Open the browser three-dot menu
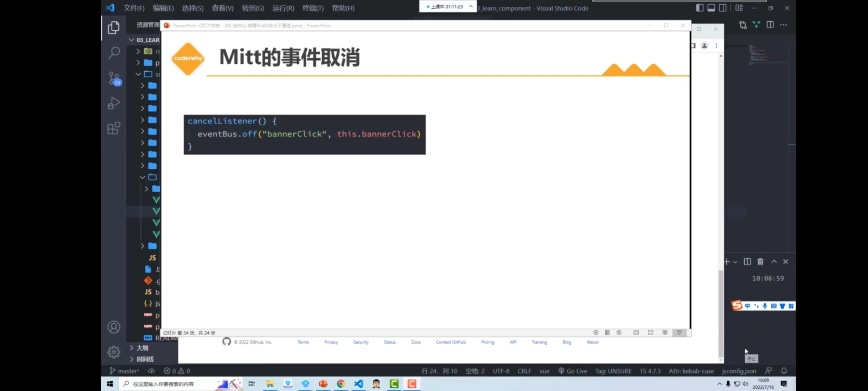Screen dimensions: 868x391 click(716, 46)
